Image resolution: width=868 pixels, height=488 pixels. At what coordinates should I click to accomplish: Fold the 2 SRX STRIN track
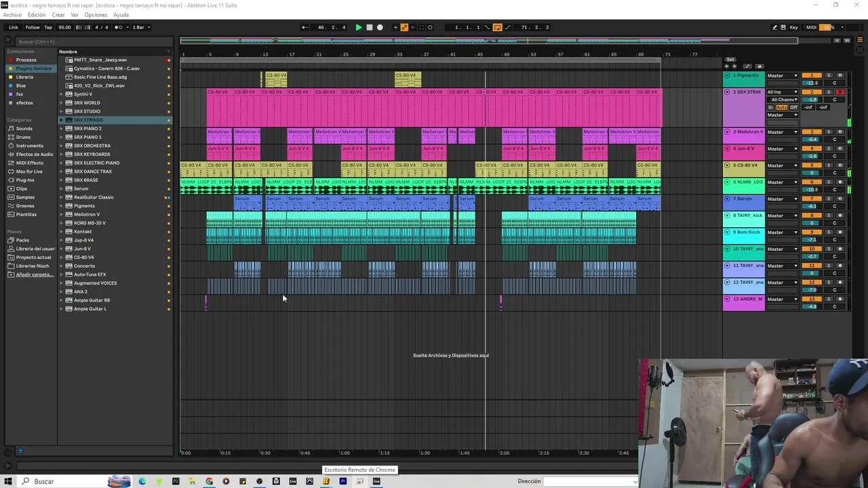coord(728,91)
